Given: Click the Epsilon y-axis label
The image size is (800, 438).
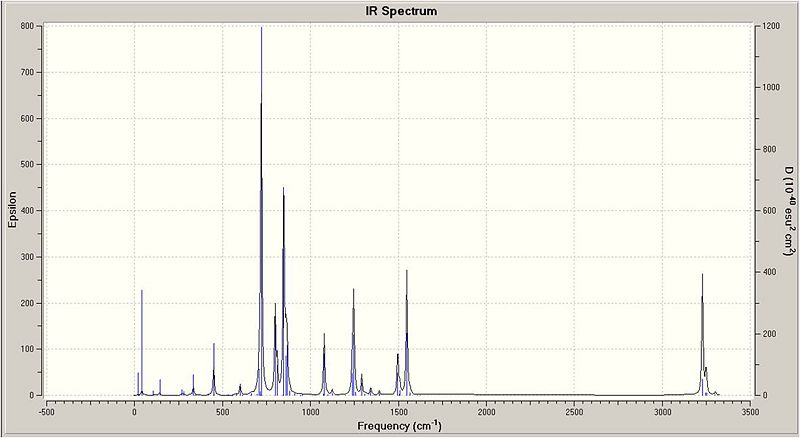Looking at the screenshot, I should 12,210.
